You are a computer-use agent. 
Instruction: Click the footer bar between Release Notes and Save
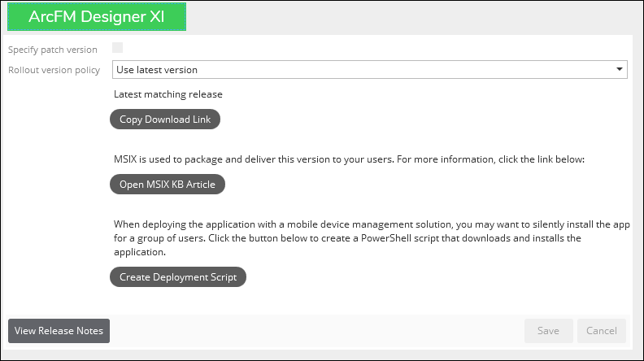click(316, 331)
